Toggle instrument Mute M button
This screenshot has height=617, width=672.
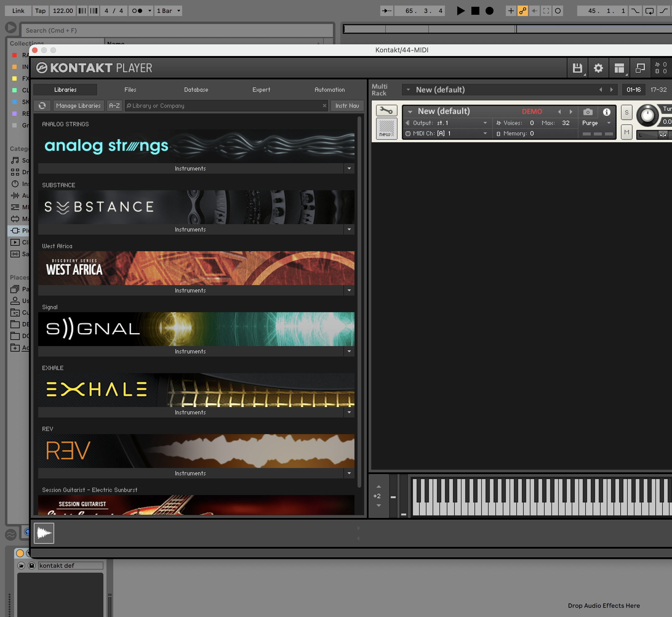626,132
